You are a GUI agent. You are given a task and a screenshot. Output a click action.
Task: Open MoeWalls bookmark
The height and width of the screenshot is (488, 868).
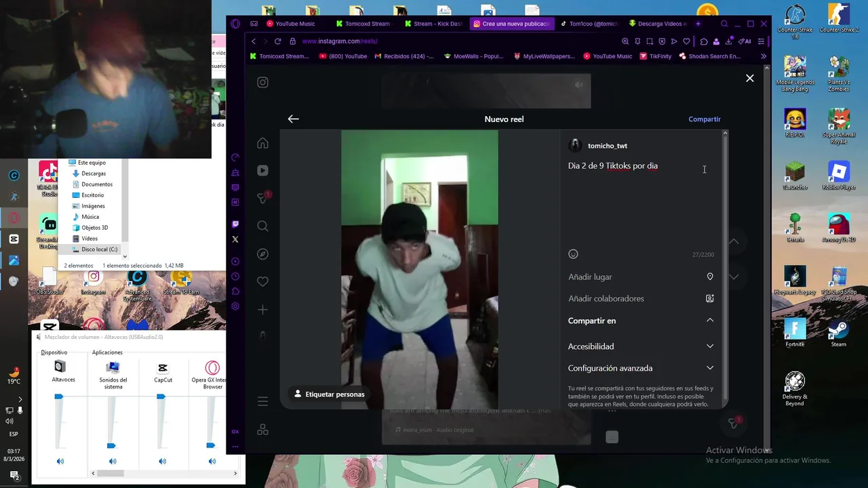coord(473,56)
